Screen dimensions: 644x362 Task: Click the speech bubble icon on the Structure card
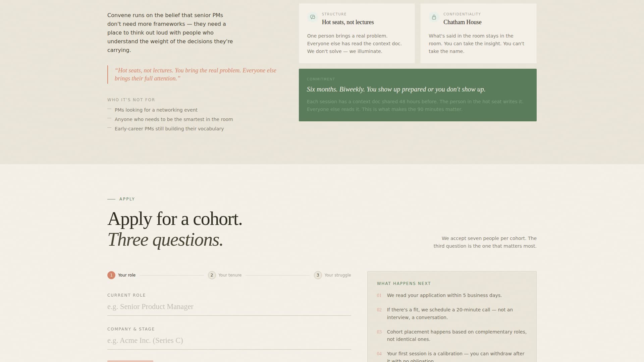tap(312, 17)
